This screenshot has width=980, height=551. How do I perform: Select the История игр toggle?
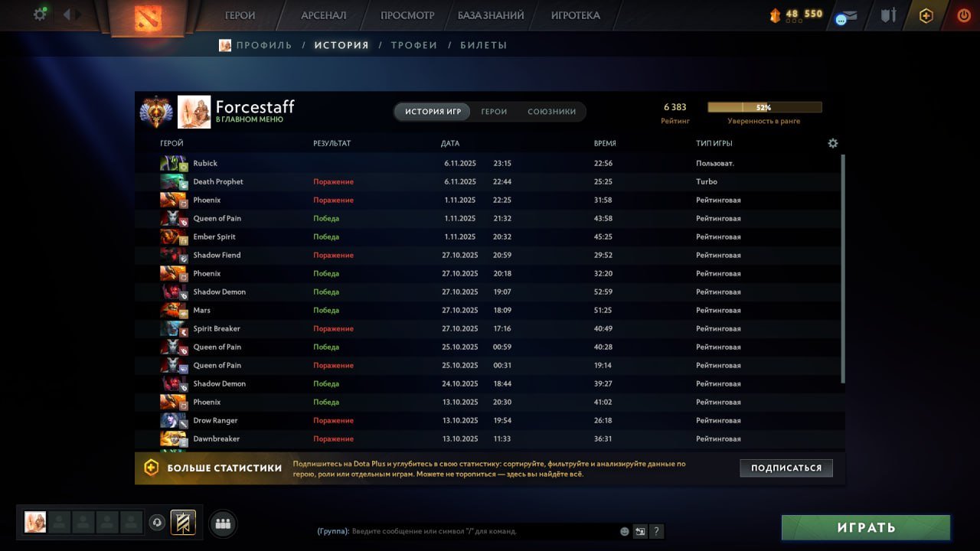pos(433,112)
